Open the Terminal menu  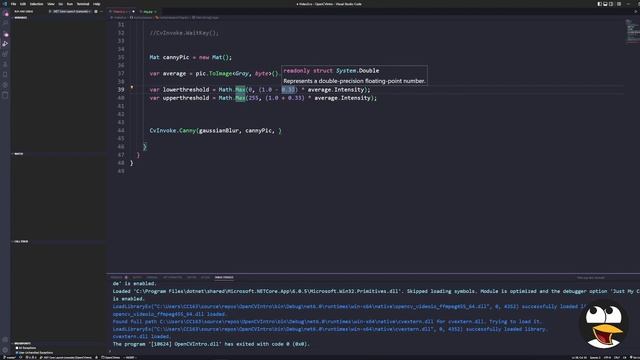point(83,4)
